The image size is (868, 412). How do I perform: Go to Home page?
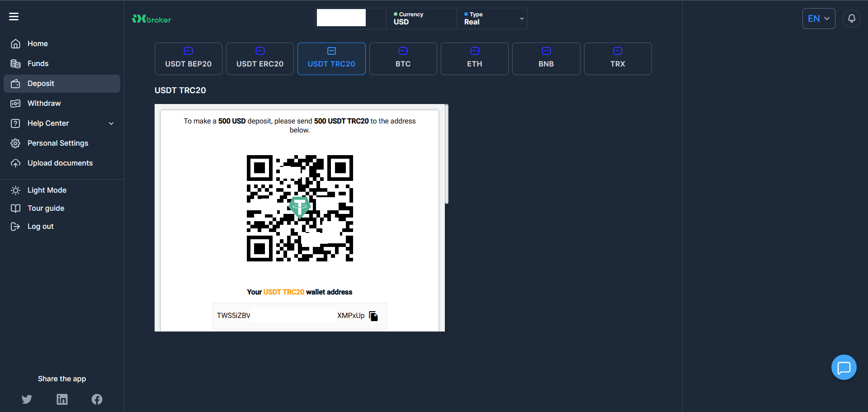38,44
